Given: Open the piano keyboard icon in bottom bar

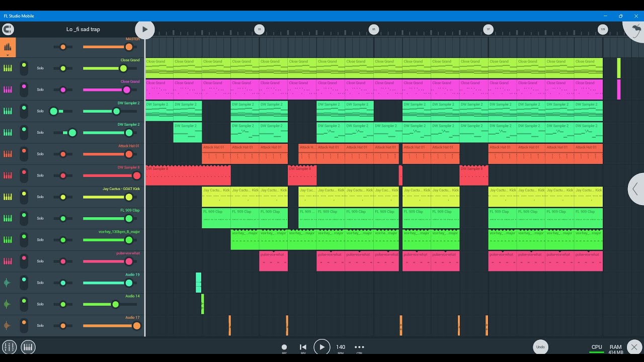Looking at the screenshot, I should [x=28, y=347].
